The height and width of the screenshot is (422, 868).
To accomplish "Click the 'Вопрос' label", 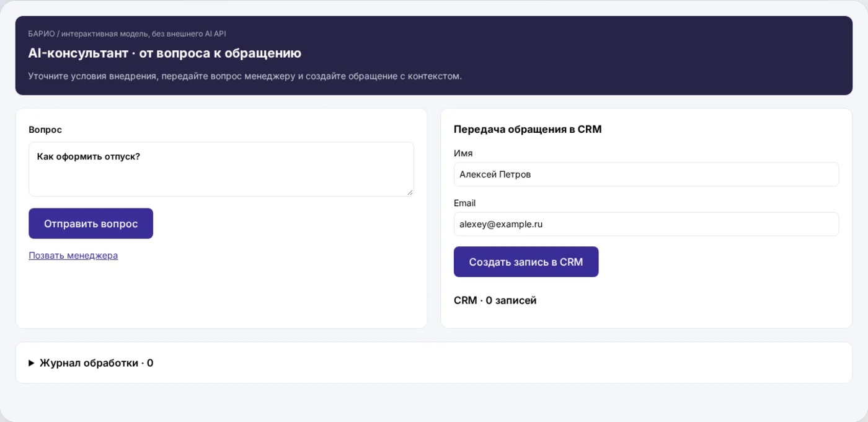I will click(x=45, y=130).
